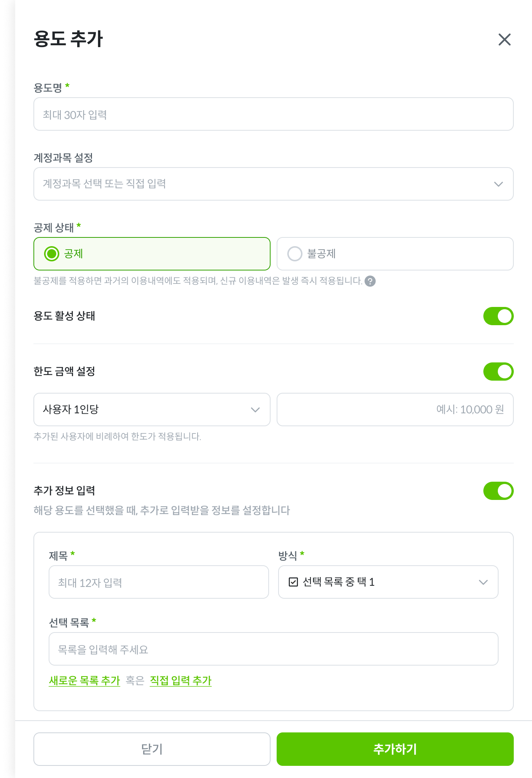Open the 선택 목록 중 택 1 dropdown
The height and width of the screenshot is (778, 532).
click(388, 582)
